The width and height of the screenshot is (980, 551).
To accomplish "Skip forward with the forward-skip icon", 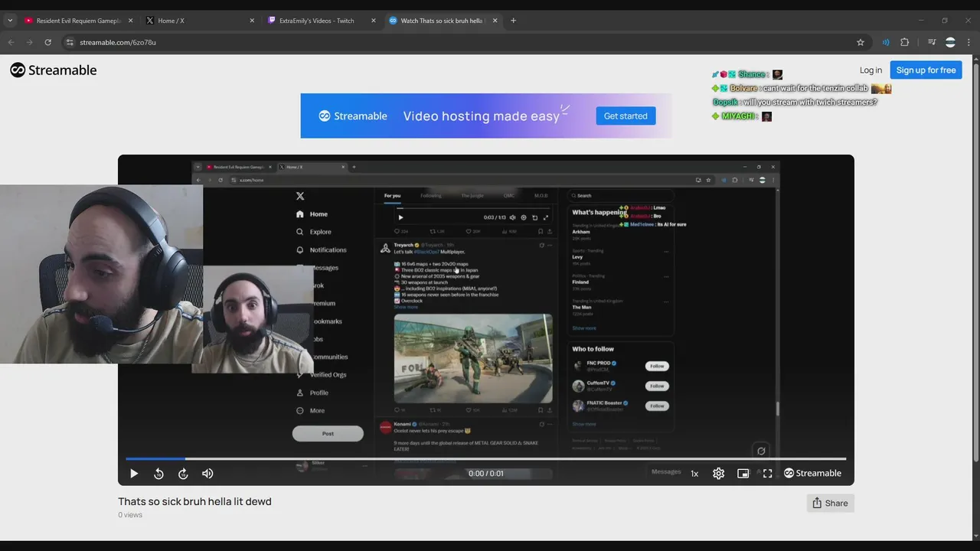I will pos(183,474).
